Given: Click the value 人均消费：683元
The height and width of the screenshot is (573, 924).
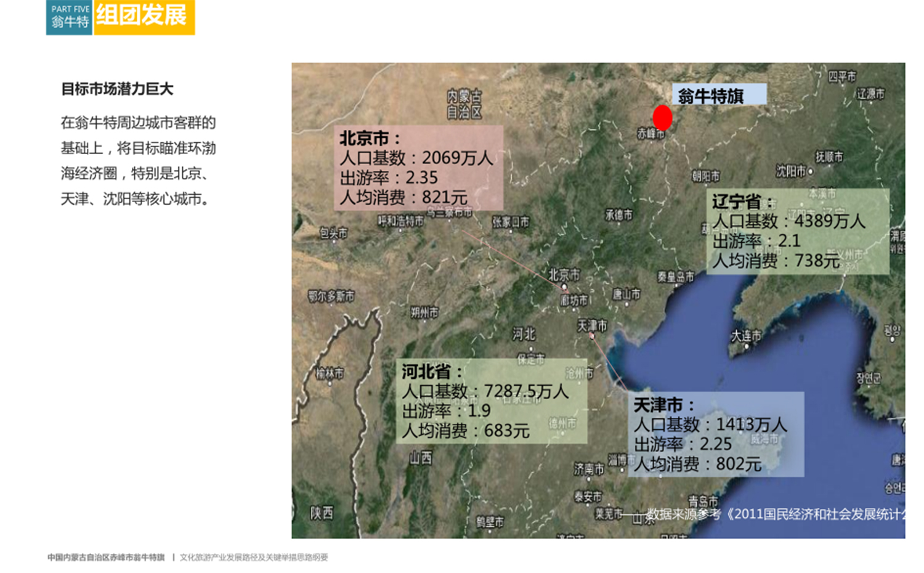Looking at the screenshot, I should [x=466, y=431].
